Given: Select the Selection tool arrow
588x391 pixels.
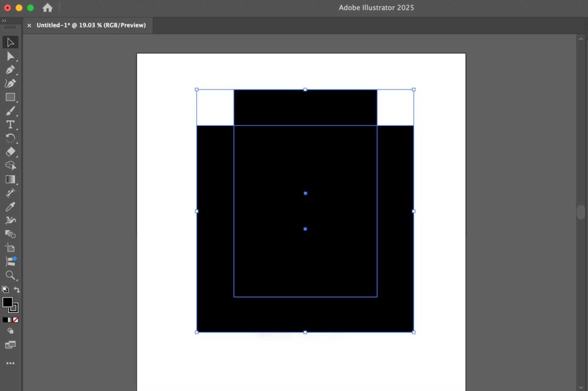Looking at the screenshot, I should click(x=10, y=42).
